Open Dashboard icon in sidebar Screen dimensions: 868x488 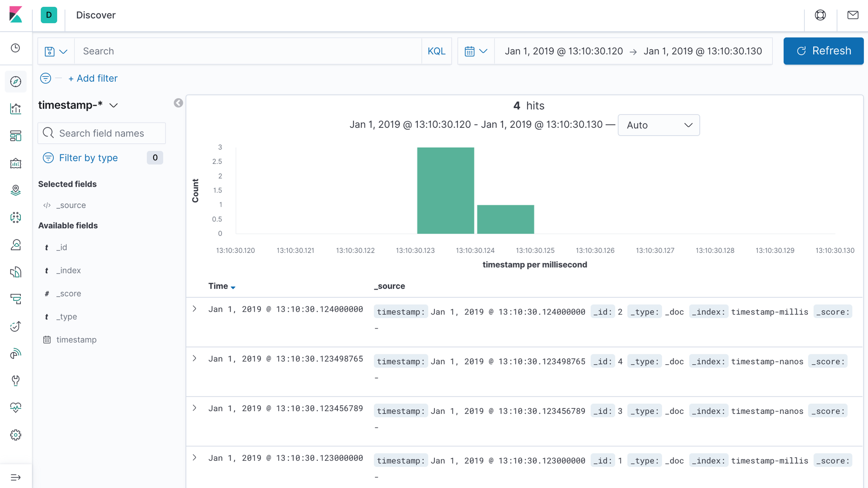pos(16,136)
